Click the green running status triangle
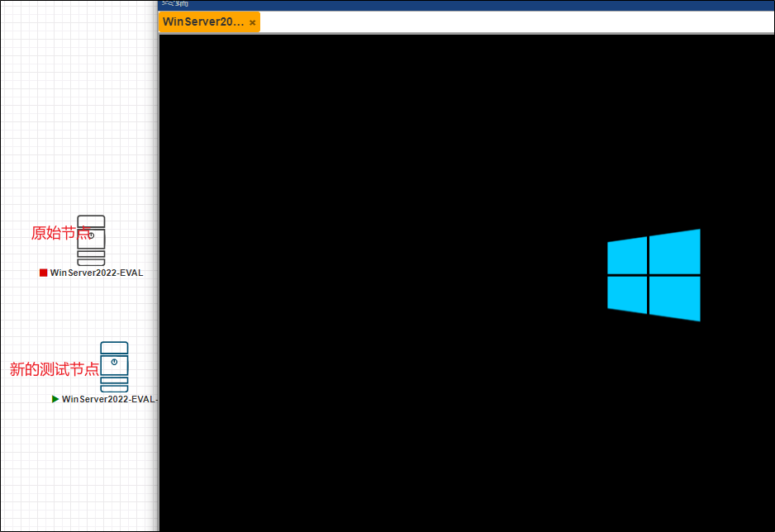Image resolution: width=775 pixels, height=532 pixels. [x=55, y=399]
